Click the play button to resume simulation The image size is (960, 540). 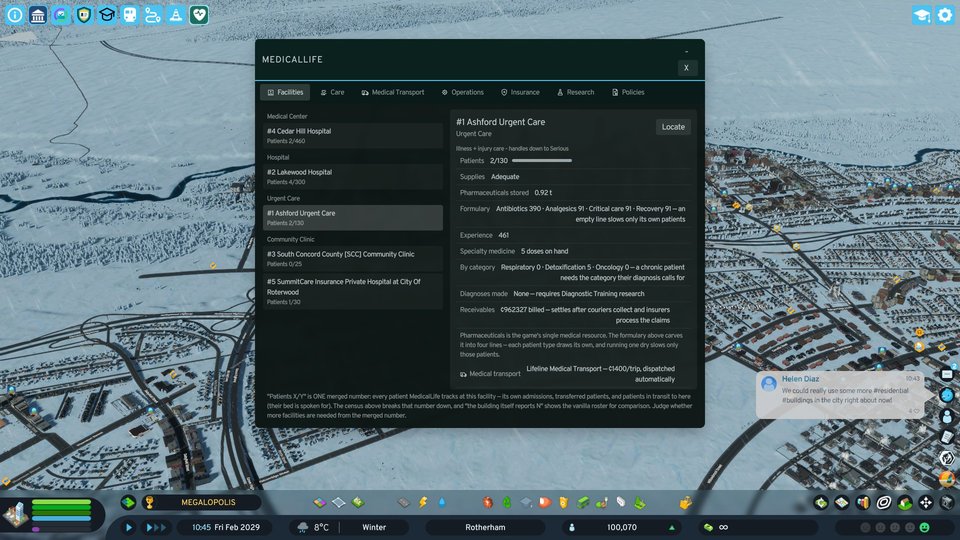tap(129, 527)
